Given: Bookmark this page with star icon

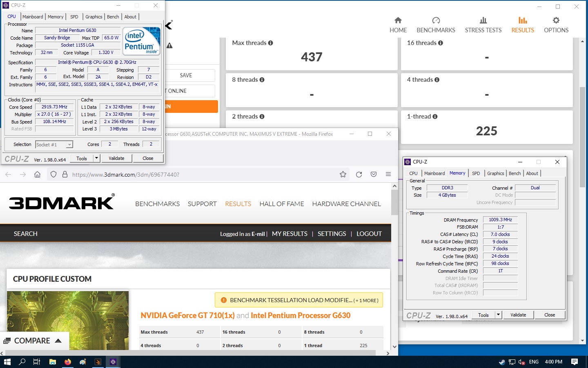Looking at the screenshot, I should [x=343, y=175].
